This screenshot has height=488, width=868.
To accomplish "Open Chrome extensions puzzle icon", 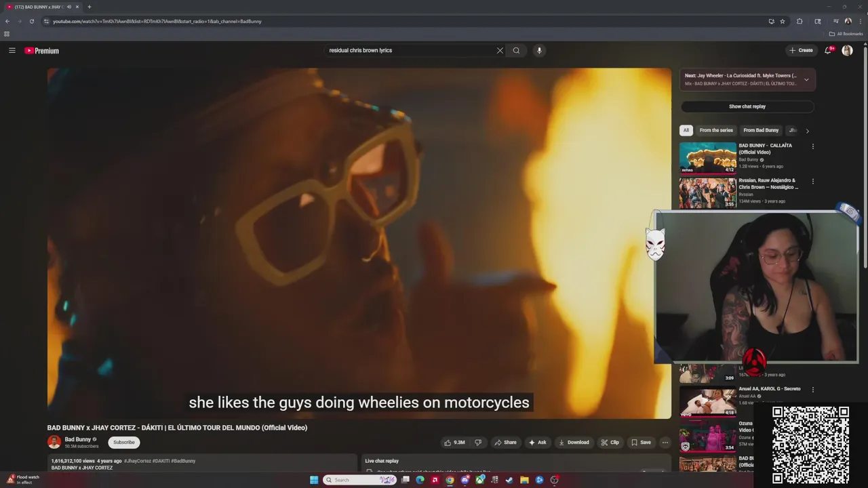I will pyautogui.click(x=800, y=21).
